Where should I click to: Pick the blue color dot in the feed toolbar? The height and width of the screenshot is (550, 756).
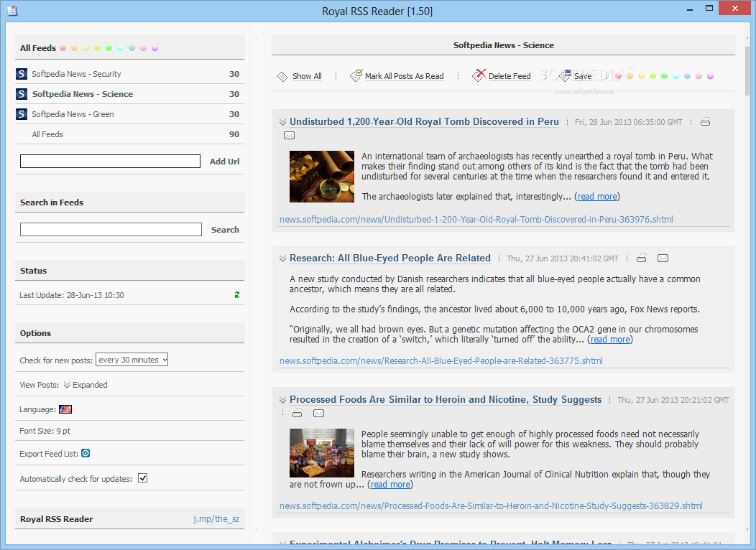(x=687, y=76)
